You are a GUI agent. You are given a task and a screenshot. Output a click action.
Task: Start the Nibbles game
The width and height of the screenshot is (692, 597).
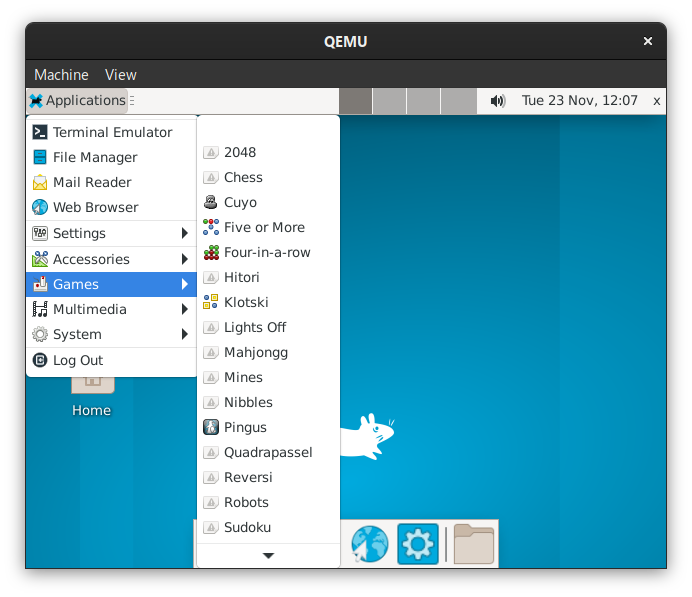pyautogui.click(x=268, y=402)
